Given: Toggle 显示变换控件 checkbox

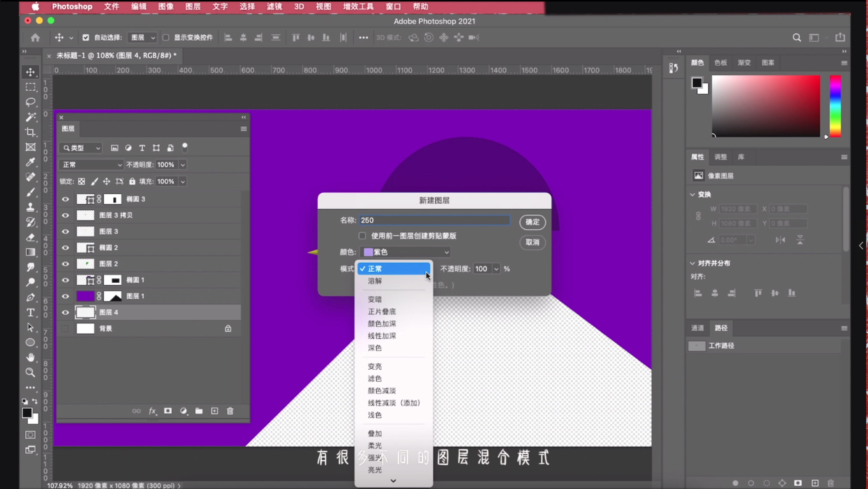Looking at the screenshot, I should (166, 37).
